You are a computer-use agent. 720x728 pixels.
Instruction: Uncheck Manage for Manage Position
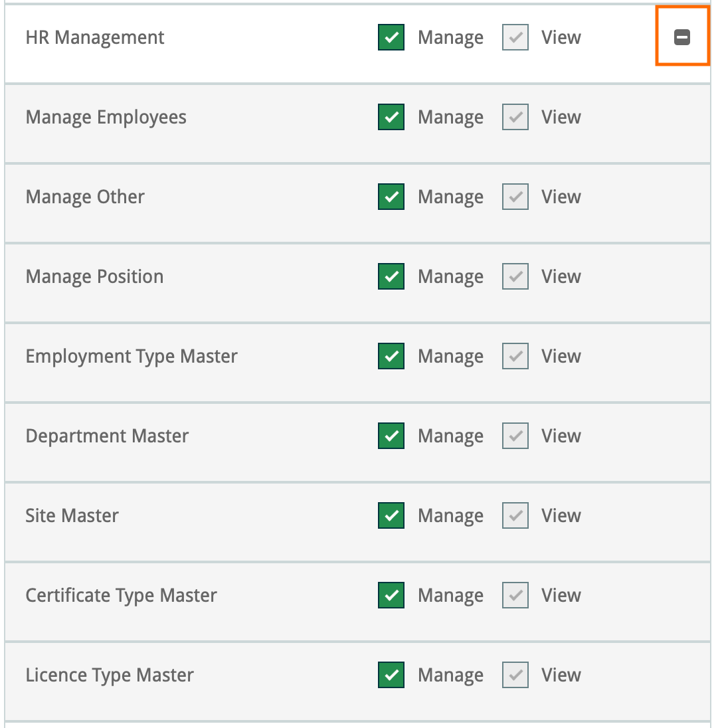[391, 277]
